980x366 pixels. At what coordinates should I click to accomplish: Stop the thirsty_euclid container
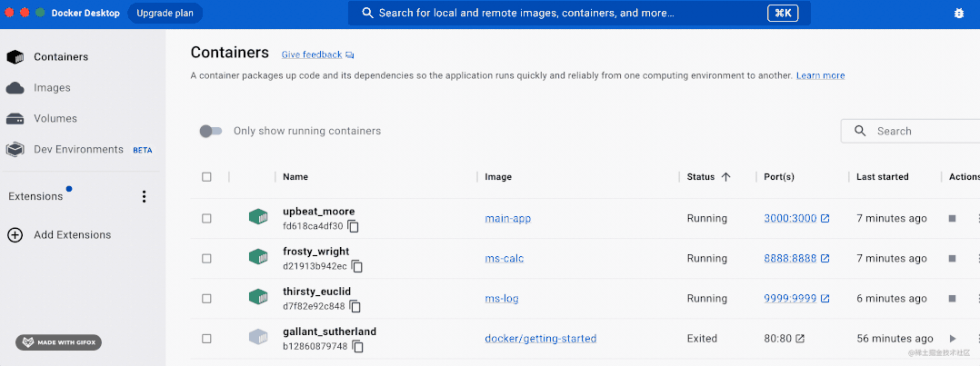coord(952,299)
